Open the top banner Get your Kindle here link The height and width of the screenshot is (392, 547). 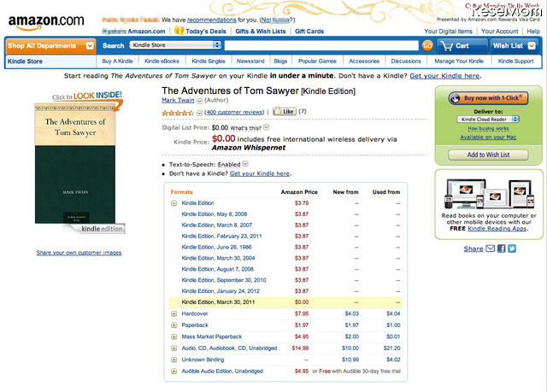(x=444, y=76)
